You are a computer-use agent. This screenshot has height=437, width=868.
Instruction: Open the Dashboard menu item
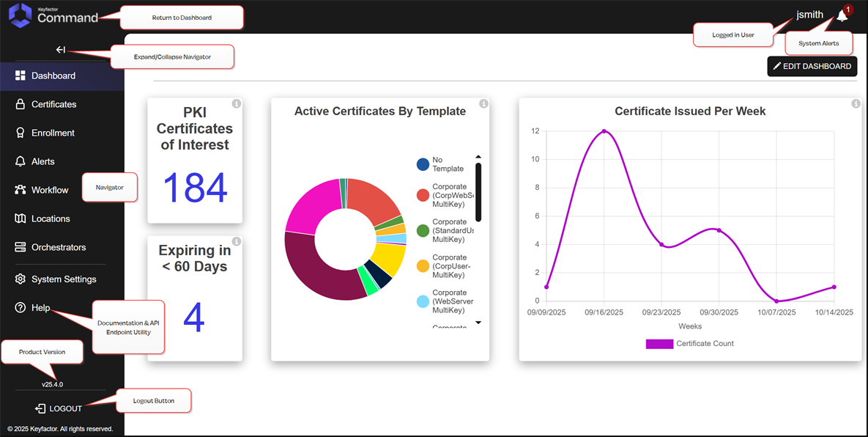tap(53, 76)
